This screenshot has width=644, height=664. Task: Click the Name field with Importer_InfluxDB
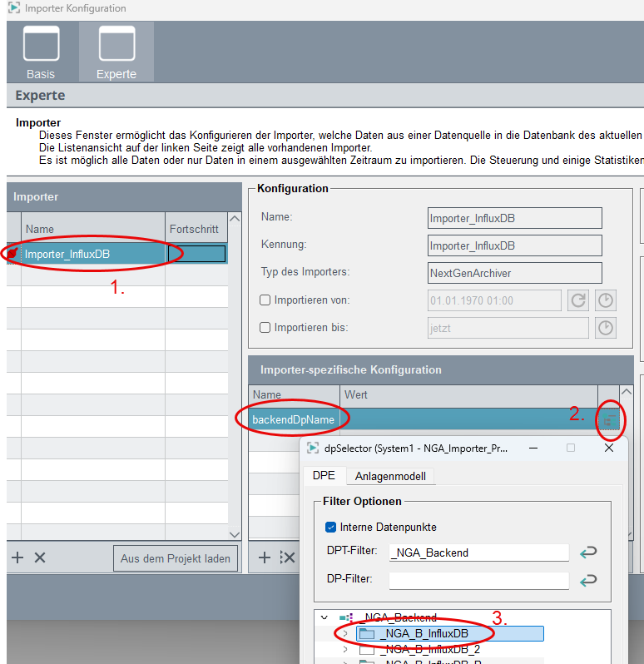coord(514,218)
